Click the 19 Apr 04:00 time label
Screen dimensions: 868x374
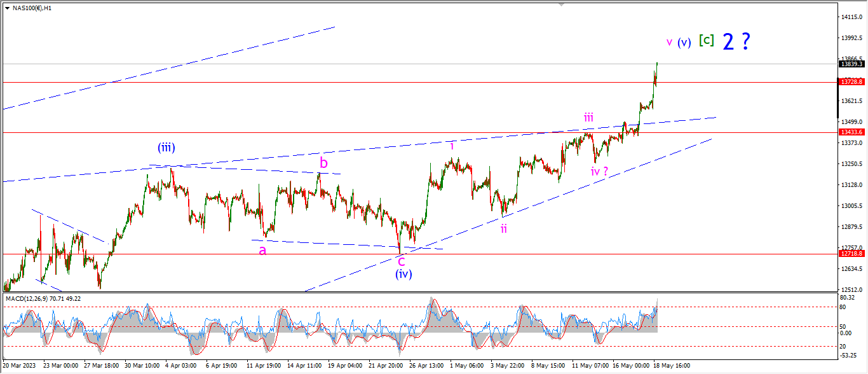pyautogui.click(x=346, y=366)
